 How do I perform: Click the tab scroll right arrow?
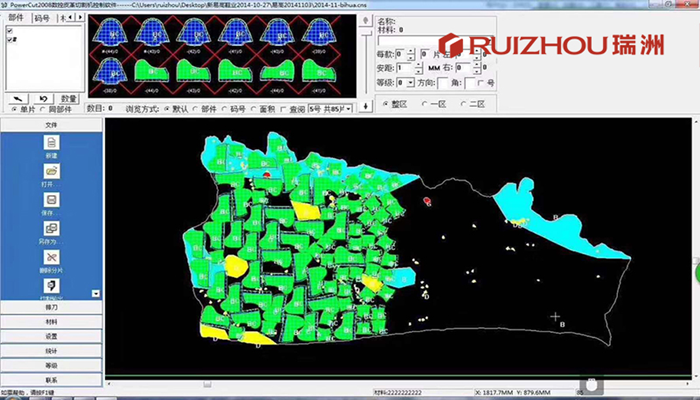click(x=80, y=17)
